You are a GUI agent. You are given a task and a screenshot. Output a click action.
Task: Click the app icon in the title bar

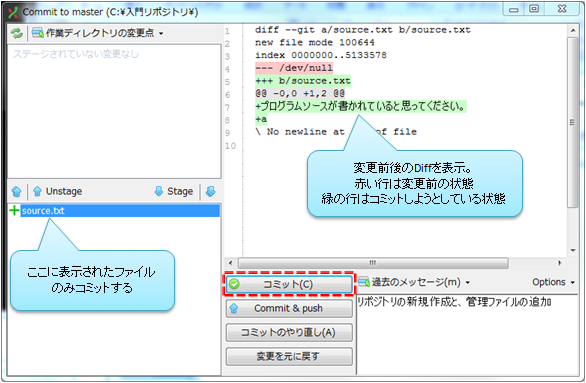click(13, 13)
